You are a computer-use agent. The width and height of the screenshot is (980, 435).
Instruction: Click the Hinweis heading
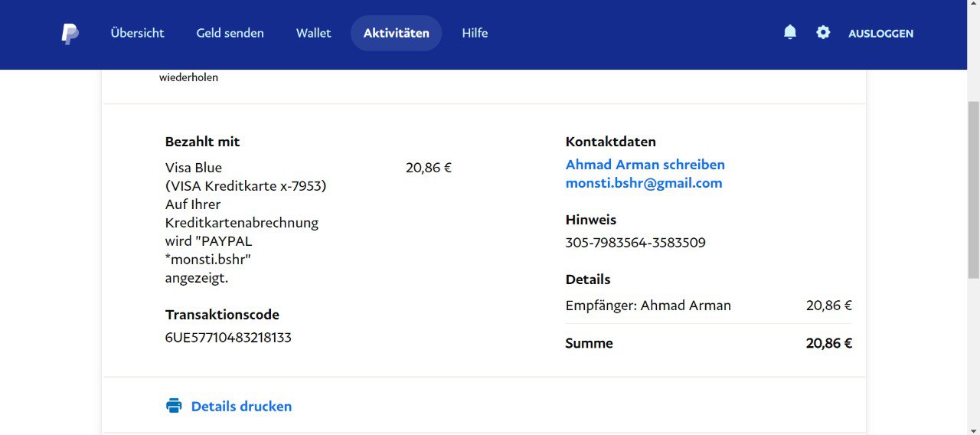591,220
